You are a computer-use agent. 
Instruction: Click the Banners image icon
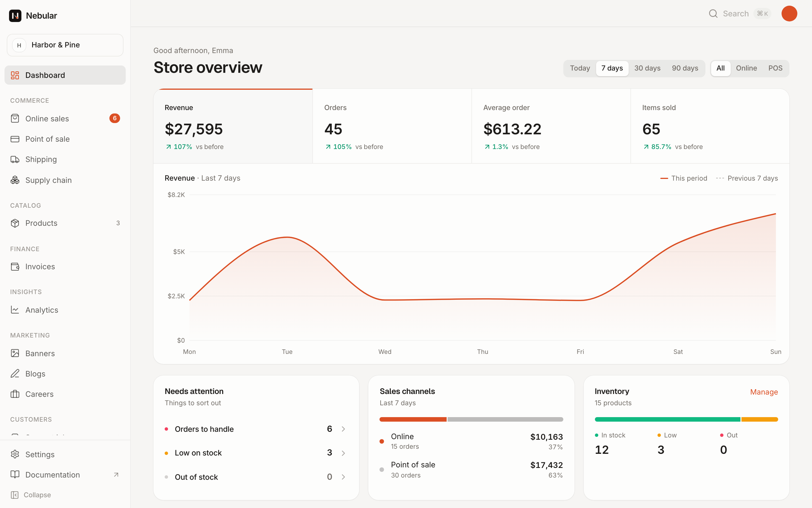tap(15, 353)
